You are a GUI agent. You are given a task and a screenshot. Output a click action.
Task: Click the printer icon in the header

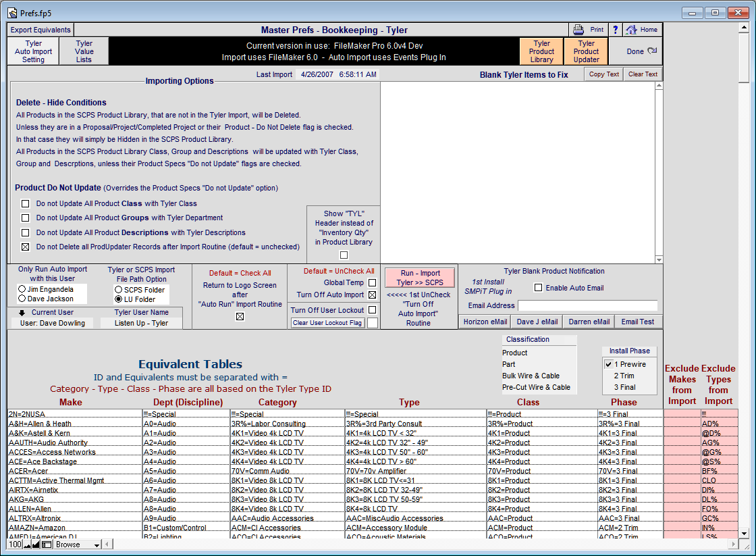(x=578, y=30)
